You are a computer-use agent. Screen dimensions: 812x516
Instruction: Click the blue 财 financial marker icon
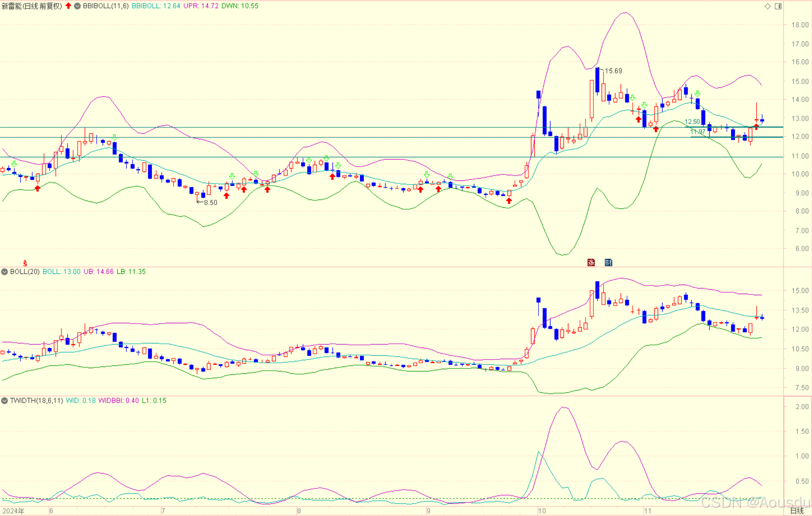(608, 262)
